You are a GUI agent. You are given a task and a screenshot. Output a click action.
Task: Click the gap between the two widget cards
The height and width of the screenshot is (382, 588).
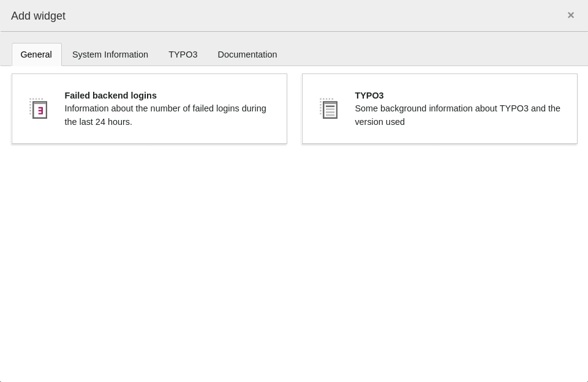(295, 109)
